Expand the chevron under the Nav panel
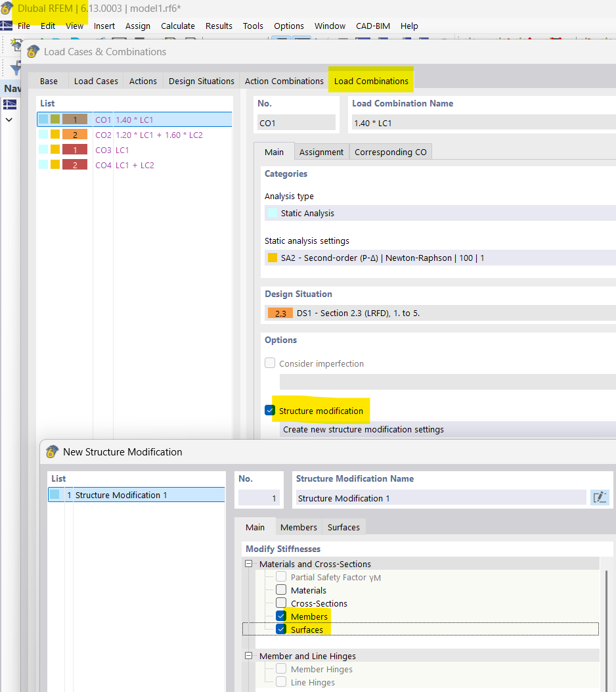 tap(9, 120)
